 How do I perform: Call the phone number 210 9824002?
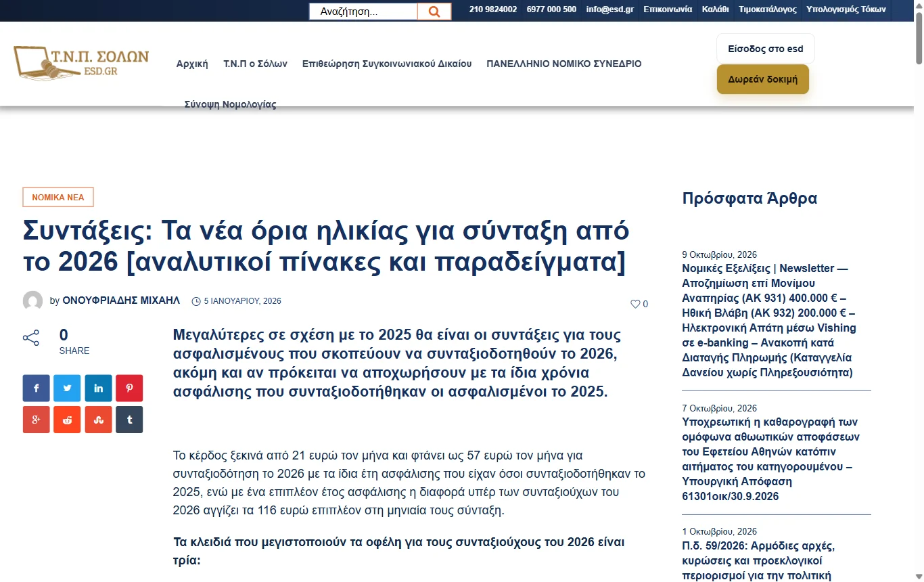pos(493,9)
